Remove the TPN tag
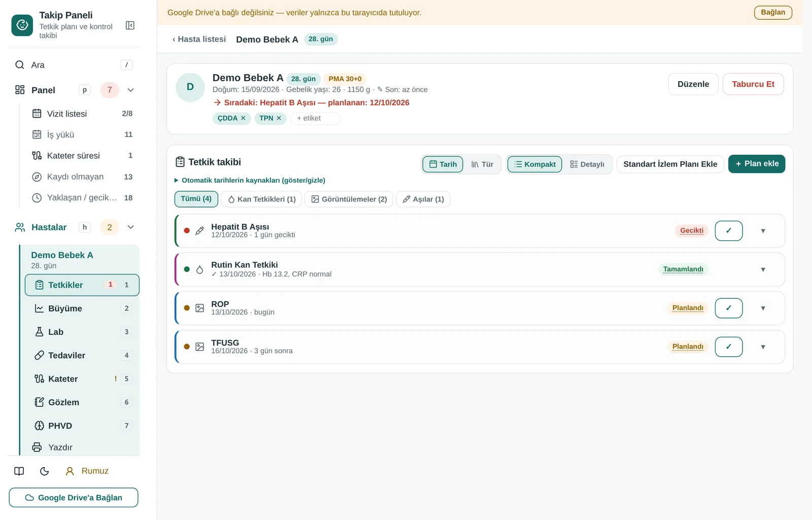Screen dimensions: 812x520 [279, 118]
